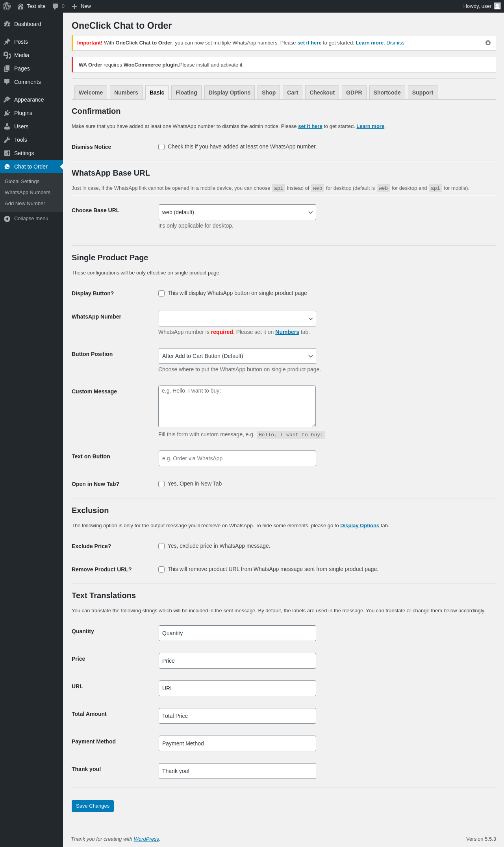The image size is (504, 847).
Task: Check Remove Product URL checkbox
Action: 161,569
